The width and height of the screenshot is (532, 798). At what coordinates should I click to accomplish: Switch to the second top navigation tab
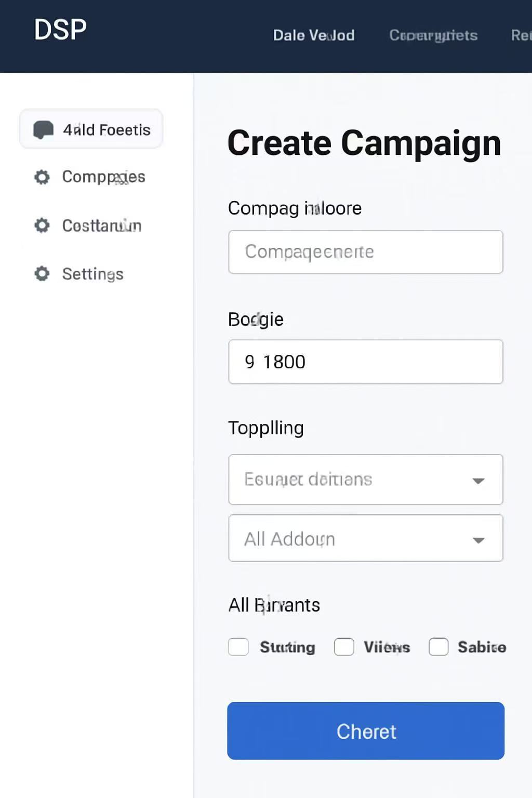click(x=433, y=35)
